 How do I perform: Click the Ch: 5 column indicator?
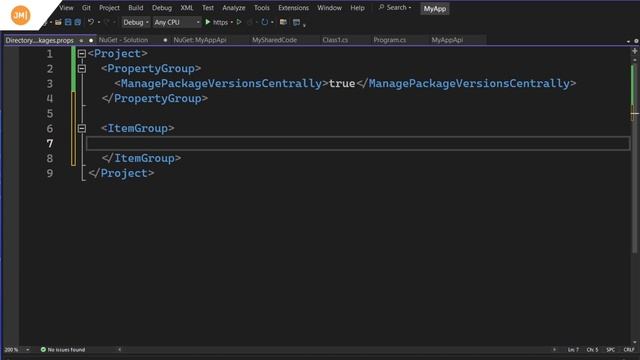(x=592, y=349)
